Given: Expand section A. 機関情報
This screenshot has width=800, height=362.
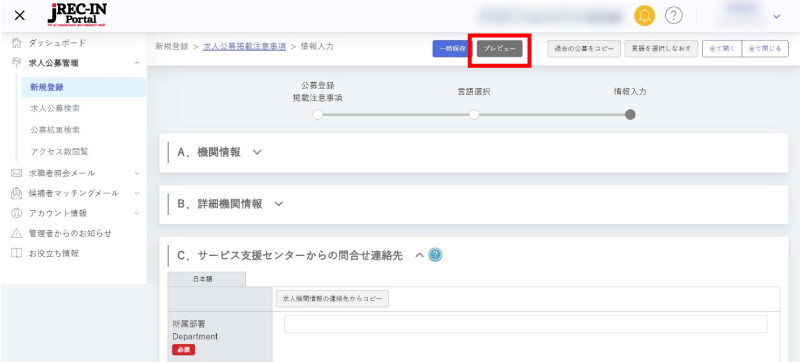Looking at the screenshot, I should [257, 152].
